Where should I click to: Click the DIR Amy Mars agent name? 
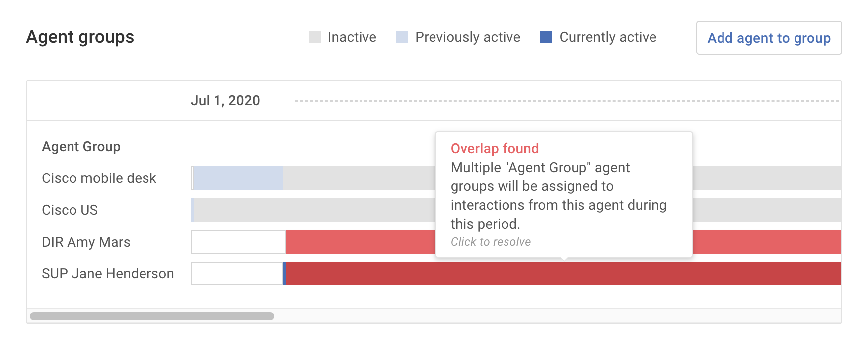(x=86, y=242)
